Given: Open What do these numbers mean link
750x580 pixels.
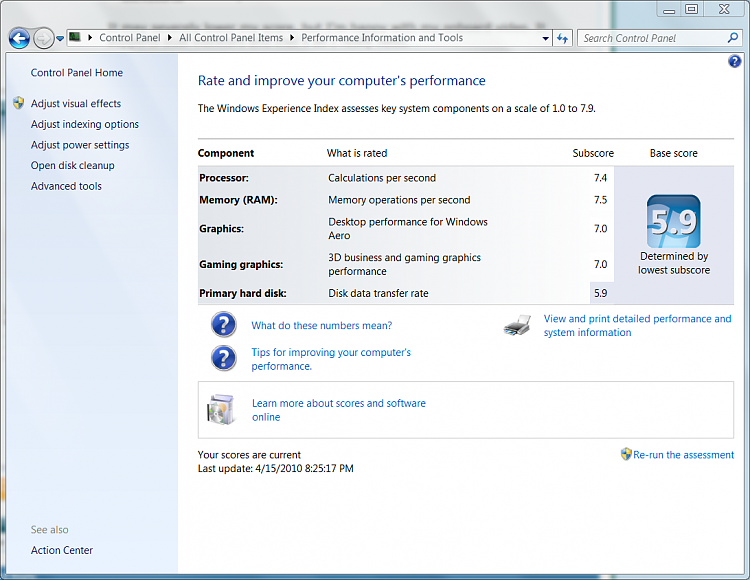Looking at the screenshot, I should [321, 326].
